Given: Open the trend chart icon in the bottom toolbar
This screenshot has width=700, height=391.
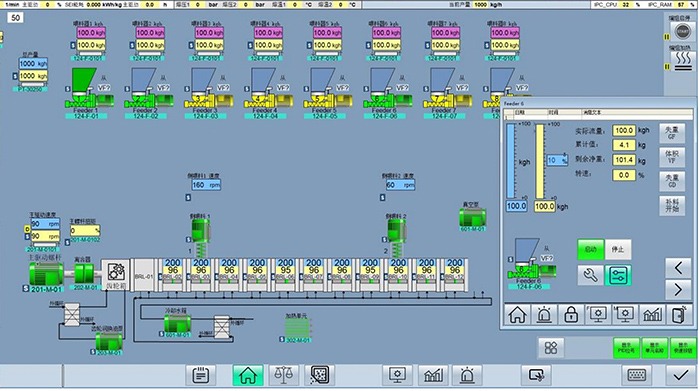Looking at the screenshot, I should 433,375.
